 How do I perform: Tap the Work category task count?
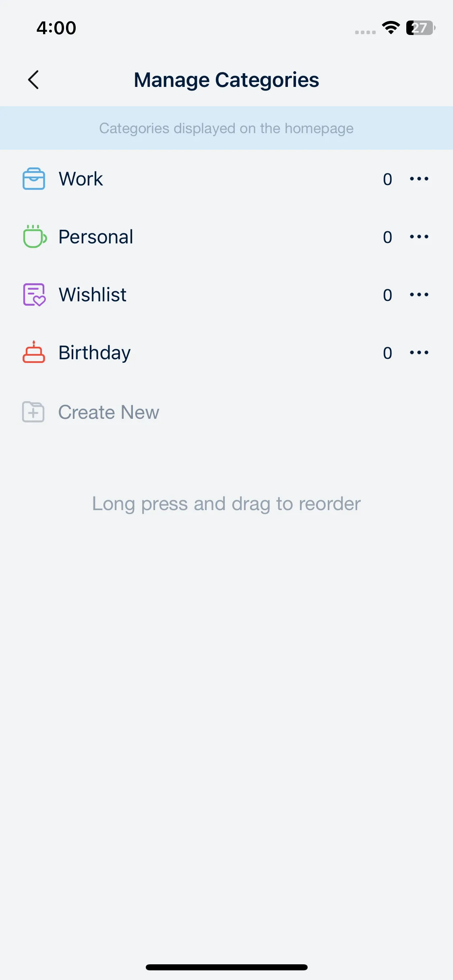point(387,179)
